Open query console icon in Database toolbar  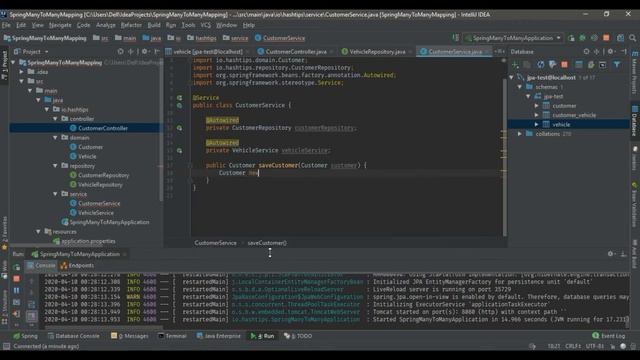pyautogui.click(x=603, y=64)
